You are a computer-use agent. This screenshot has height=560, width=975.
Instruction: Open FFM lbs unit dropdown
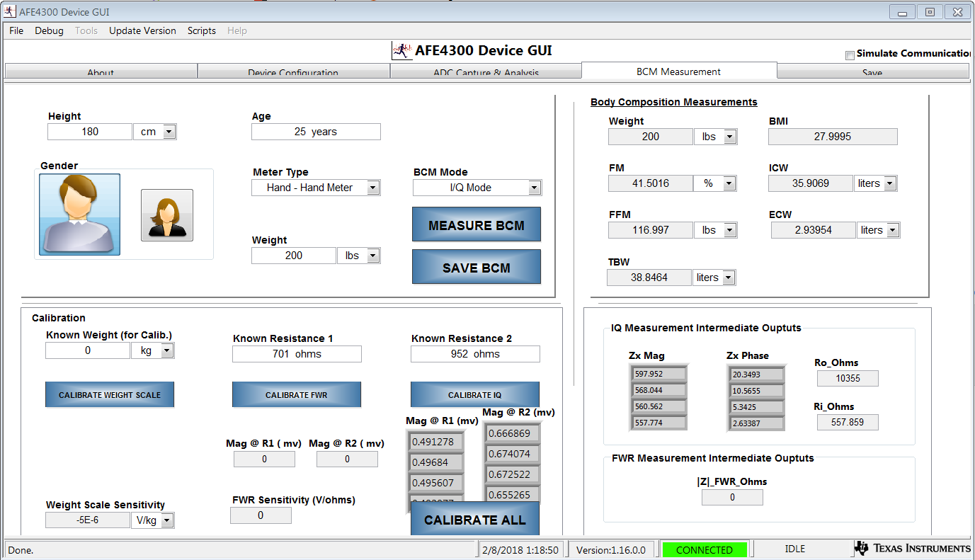point(729,230)
